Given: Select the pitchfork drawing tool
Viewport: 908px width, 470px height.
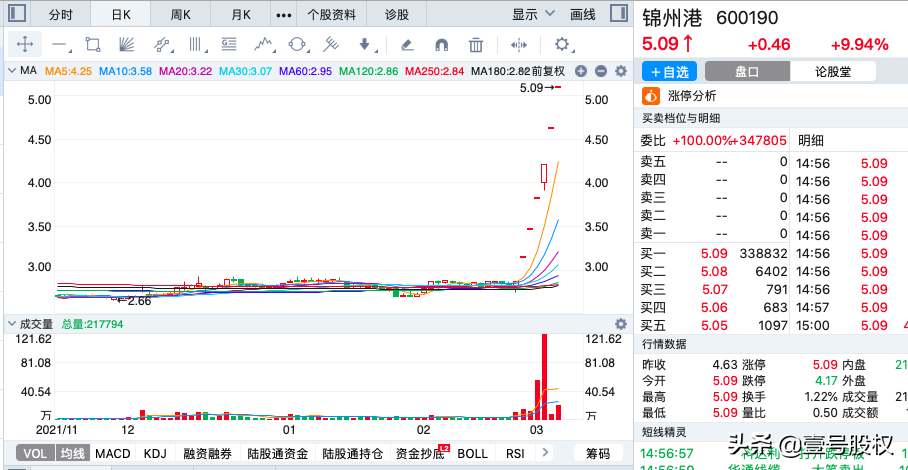Looking at the screenshot, I should click(x=331, y=45).
